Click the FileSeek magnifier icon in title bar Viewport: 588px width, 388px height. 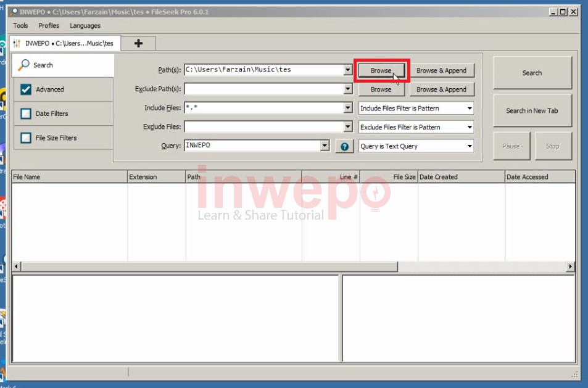point(14,12)
